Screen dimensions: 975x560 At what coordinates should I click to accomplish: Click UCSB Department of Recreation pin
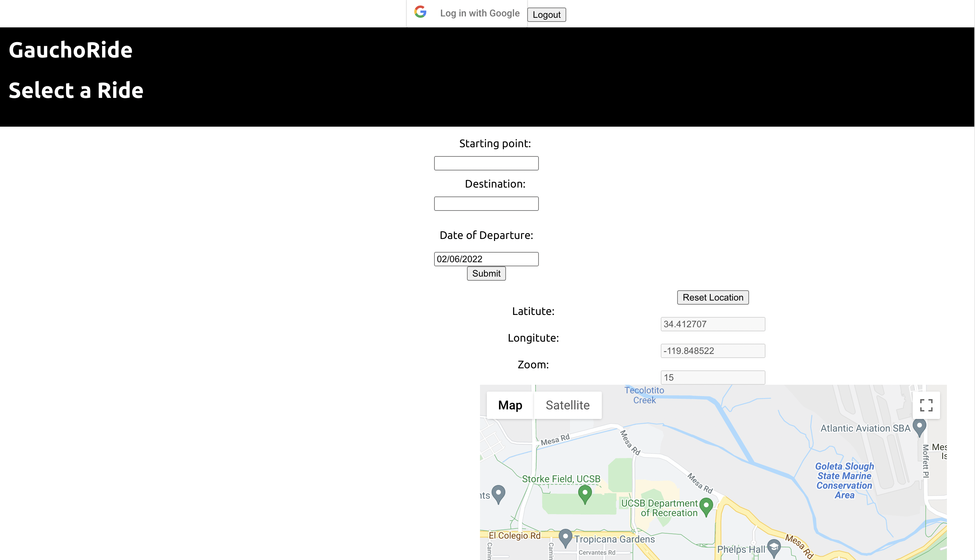(706, 506)
